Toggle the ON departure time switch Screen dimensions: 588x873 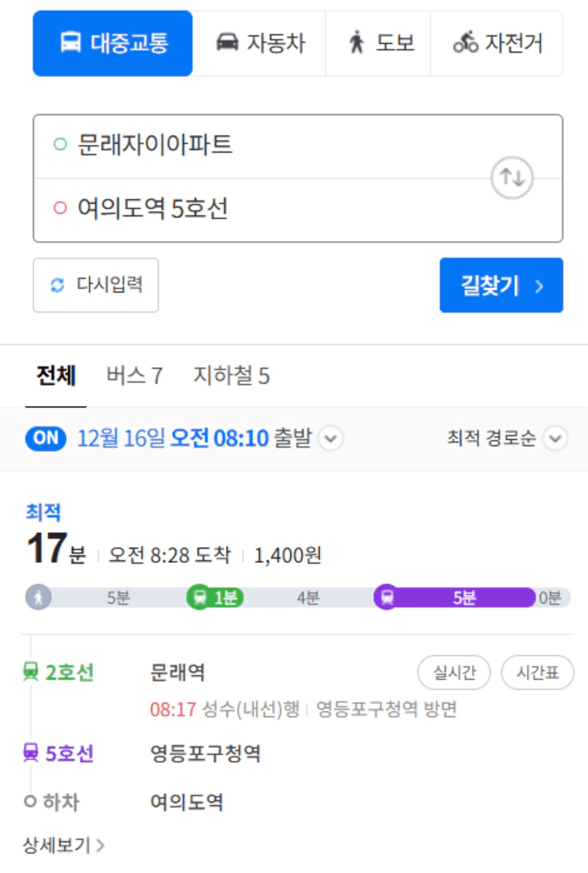(x=46, y=438)
